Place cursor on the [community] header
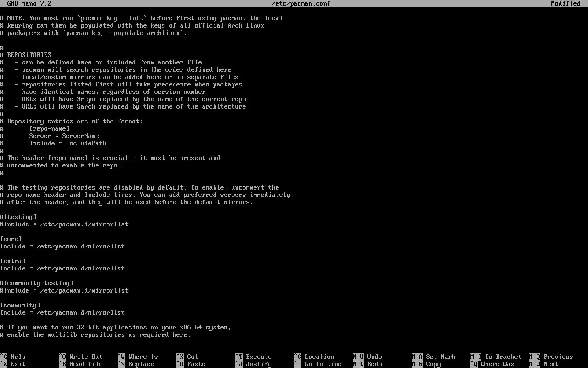The height and width of the screenshot is (368, 588). point(20,305)
